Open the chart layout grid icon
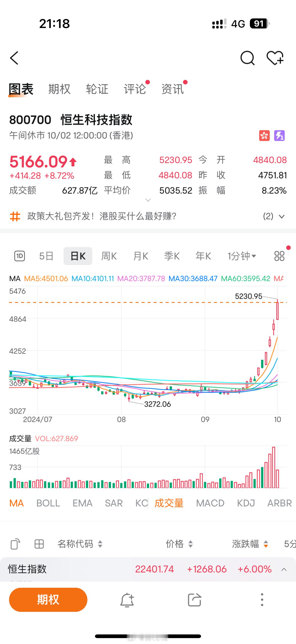This screenshot has height=644, width=296. click(279, 256)
